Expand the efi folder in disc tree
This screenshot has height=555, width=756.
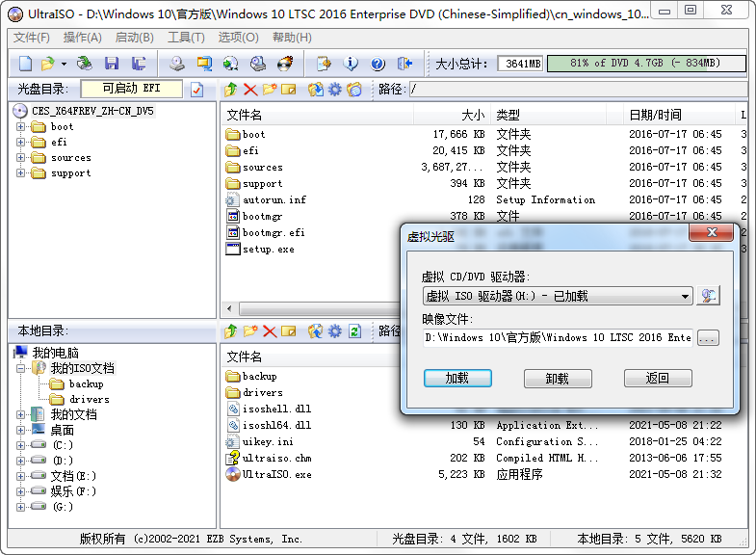coord(20,143)
